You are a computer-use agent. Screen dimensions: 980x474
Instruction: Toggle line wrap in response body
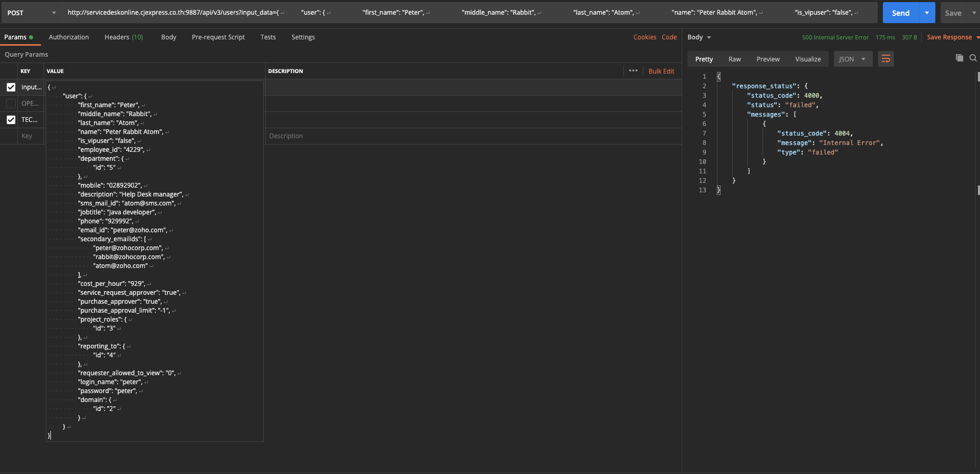click(886, 59)
